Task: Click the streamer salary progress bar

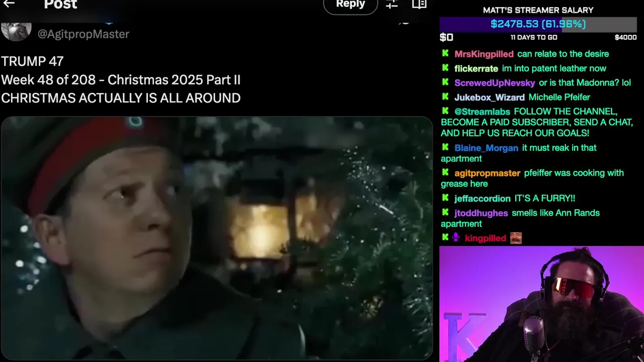Action: click(x=538, y=24)
